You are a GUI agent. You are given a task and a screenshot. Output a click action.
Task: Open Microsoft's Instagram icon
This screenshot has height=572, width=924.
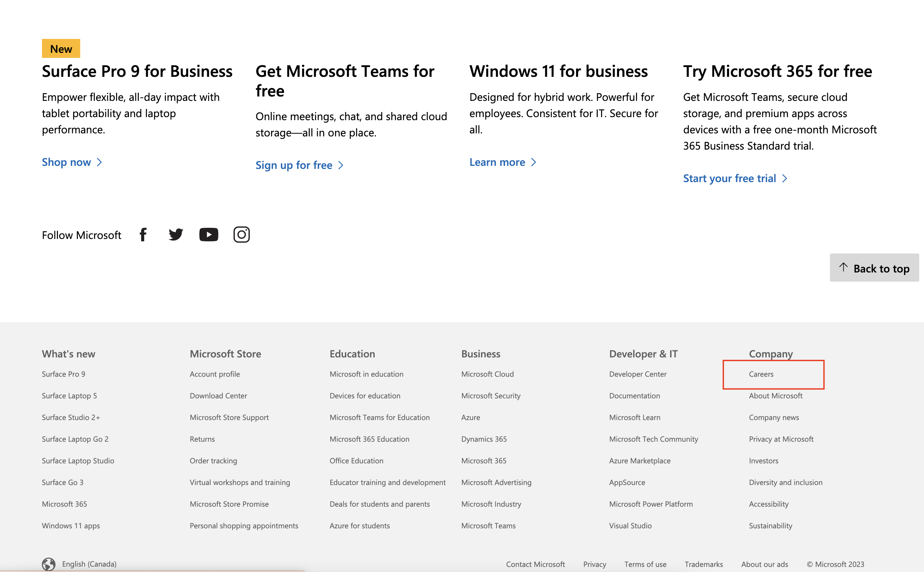point(241,235)
